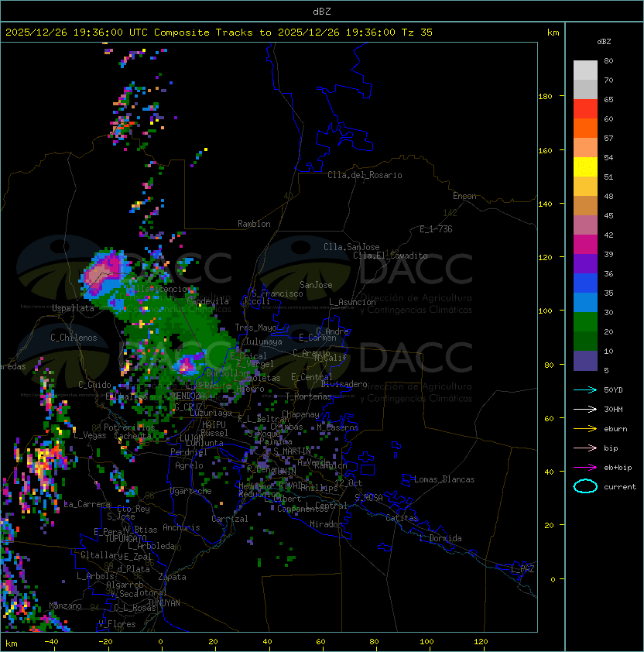This screenshot has height=652, width=644.
Task: Click the Tulumaya label
Action: click(264, 341)
